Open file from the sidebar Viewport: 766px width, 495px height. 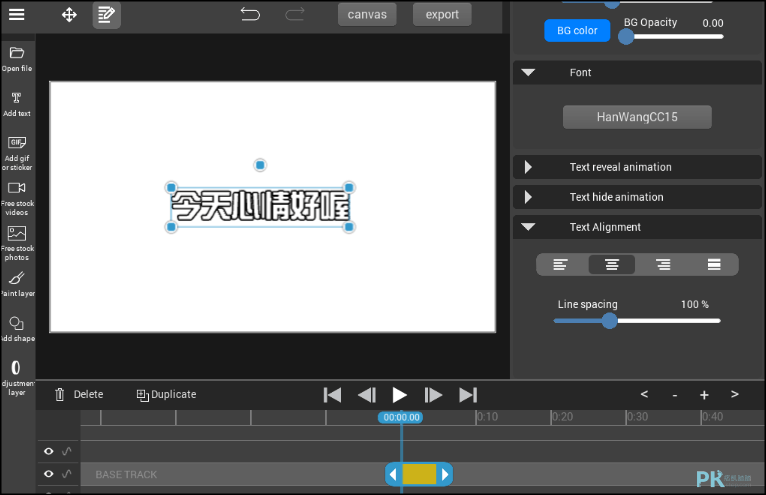click(x=17, y=60)
